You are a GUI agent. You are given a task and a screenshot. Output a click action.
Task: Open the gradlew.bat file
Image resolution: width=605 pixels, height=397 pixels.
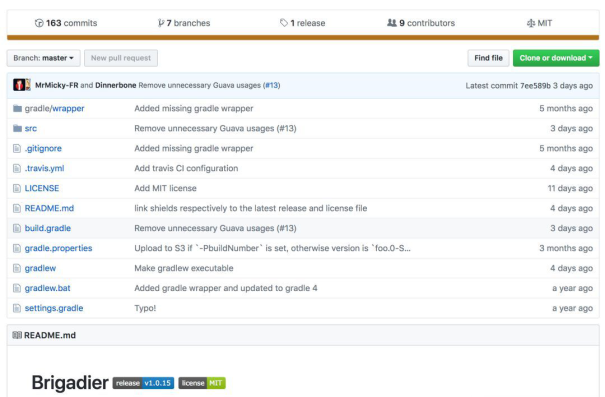pos(47,288)
